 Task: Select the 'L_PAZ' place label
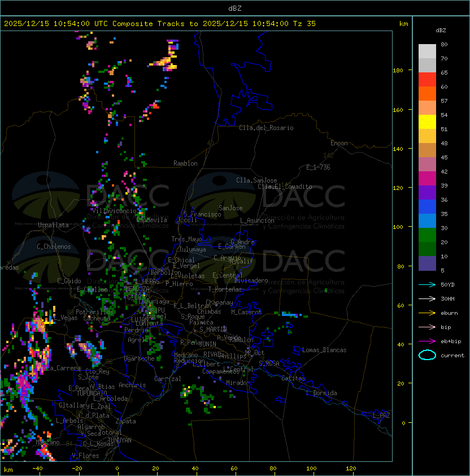tap(381, 416)
